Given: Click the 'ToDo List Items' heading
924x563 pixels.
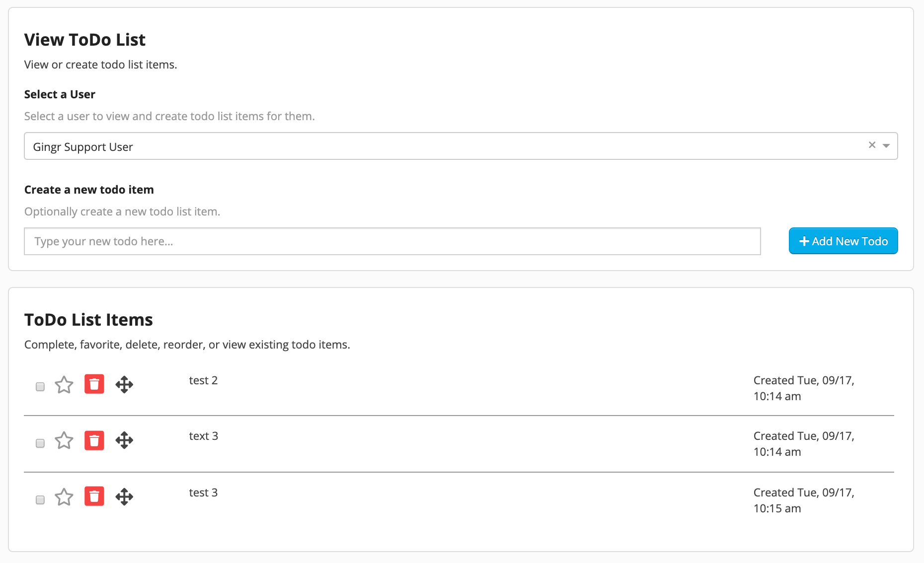Looking at the screenshot, I should click(88, 320).
